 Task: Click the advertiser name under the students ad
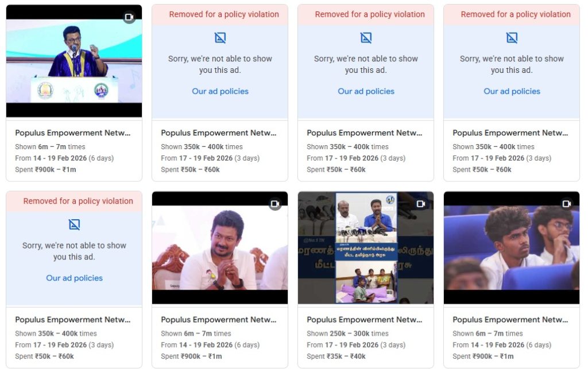click(x=510, y=320)
